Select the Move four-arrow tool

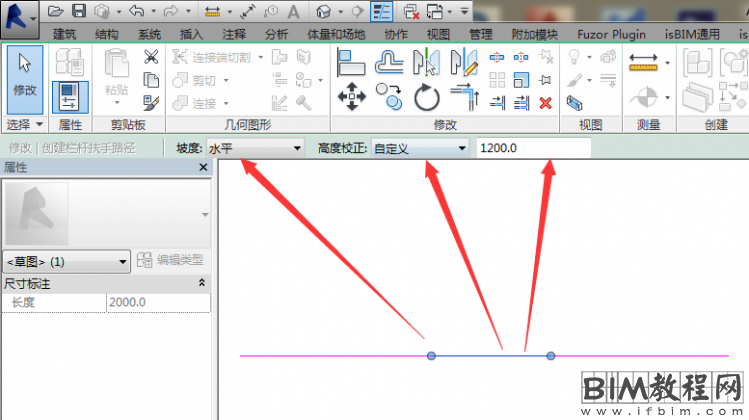(351, 97)
